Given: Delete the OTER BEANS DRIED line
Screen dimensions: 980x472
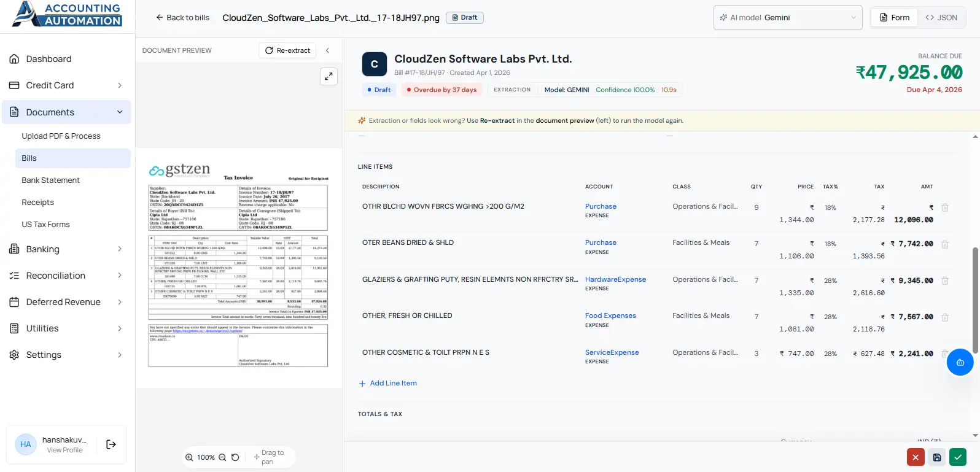Looking at the screenshot, I should click(945, 244).
